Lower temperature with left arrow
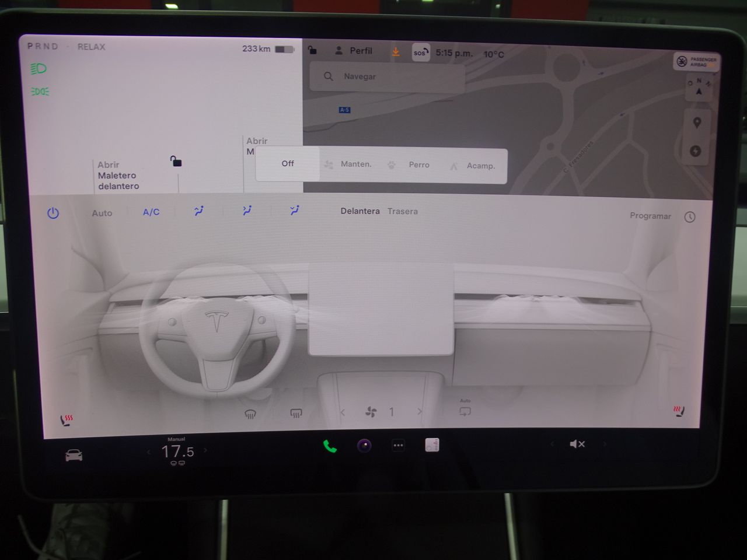This screenshot has height=560, width=747. [149, 452]
